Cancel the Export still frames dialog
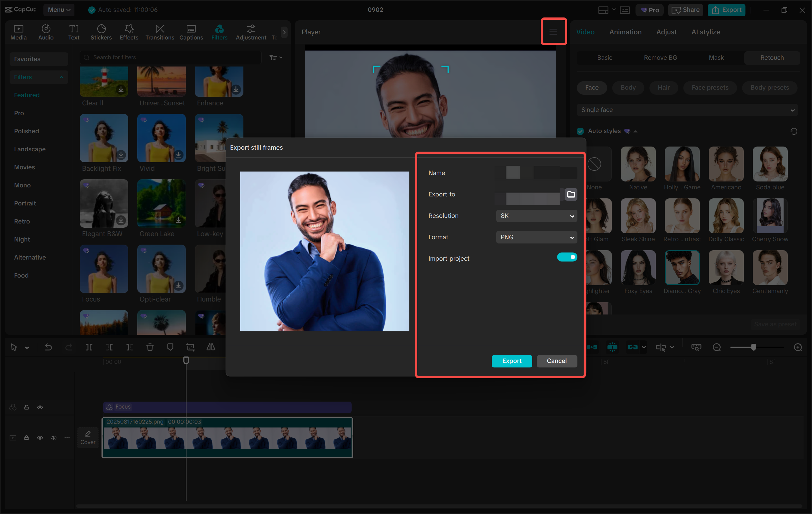This screenshot has width=812, height=514. 557,361
